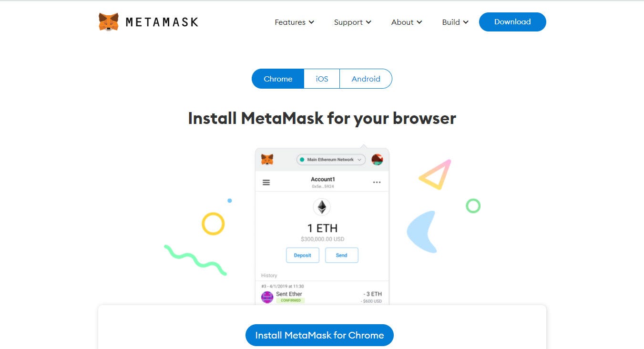Click the account avatar in wallet preview
This screenshot has height=349, width=644.
pos(377,160)
